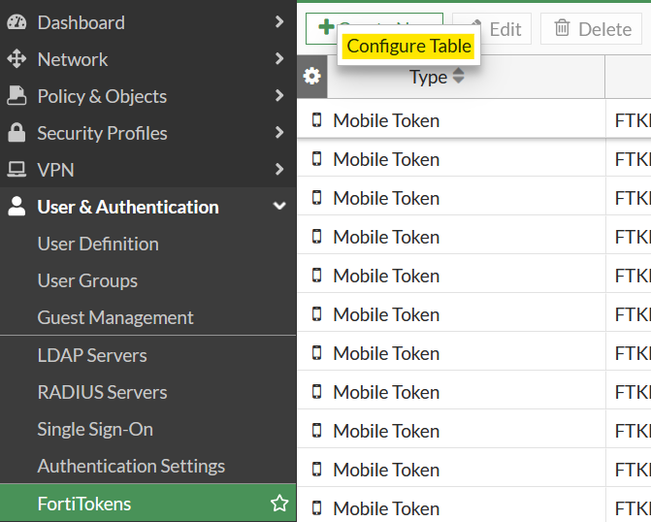Sort table by Type column arrows
The image size is (651, 522).
click(458, 76)
